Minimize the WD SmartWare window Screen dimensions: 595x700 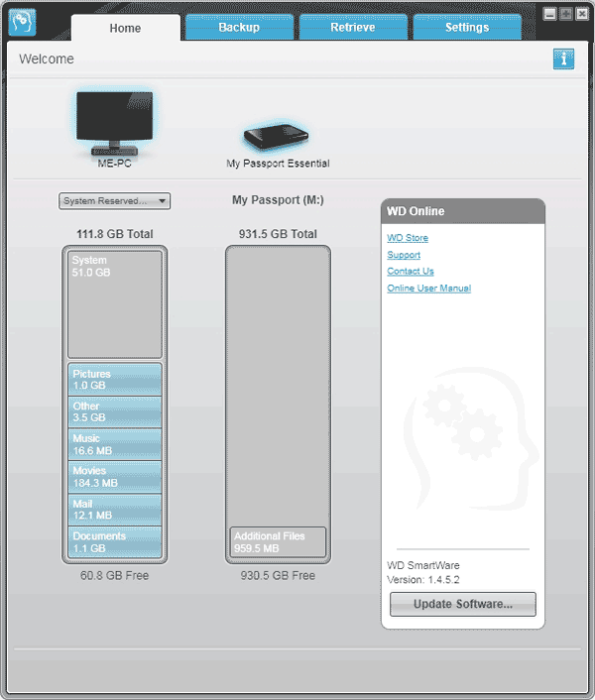pos(550,14)
